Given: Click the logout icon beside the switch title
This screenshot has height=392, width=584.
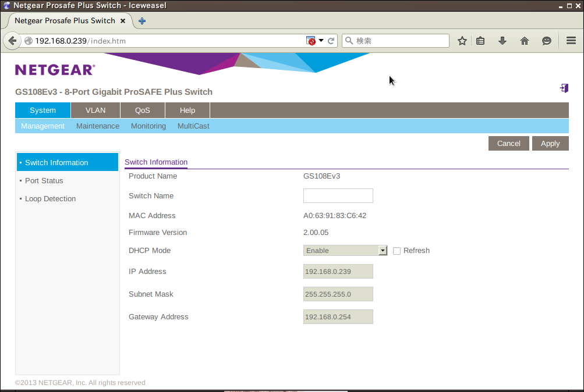Looking at the screenshot, I should pyautogui.click(x=564, y=88).
